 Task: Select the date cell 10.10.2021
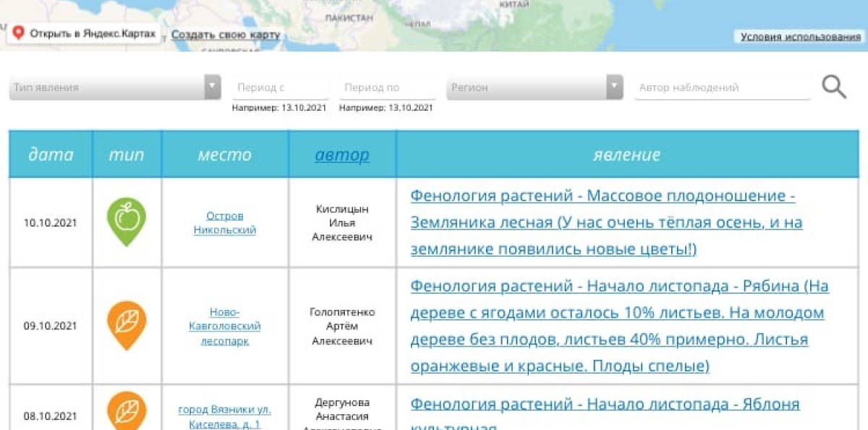click(x=51, y=223)
